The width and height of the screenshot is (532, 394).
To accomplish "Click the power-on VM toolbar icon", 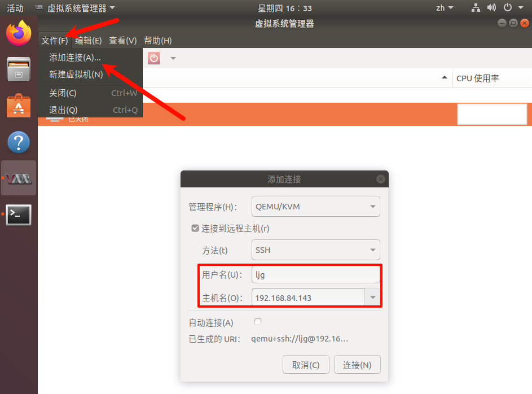I will coord(153,58).
